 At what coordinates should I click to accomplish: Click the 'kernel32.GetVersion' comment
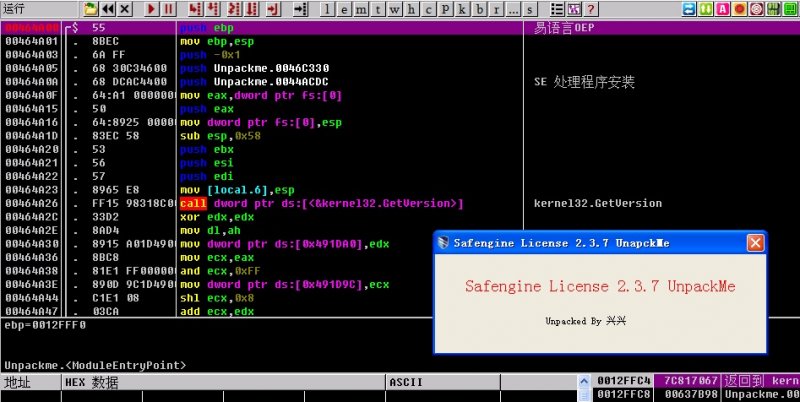(598, 203)
